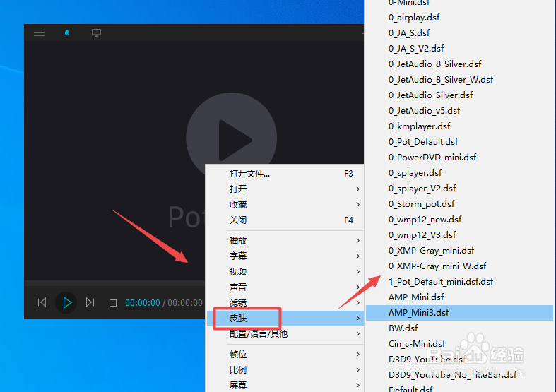Expand arrow beside 视频
Viewport: 556px width, 392px height.
click(357, 271)
